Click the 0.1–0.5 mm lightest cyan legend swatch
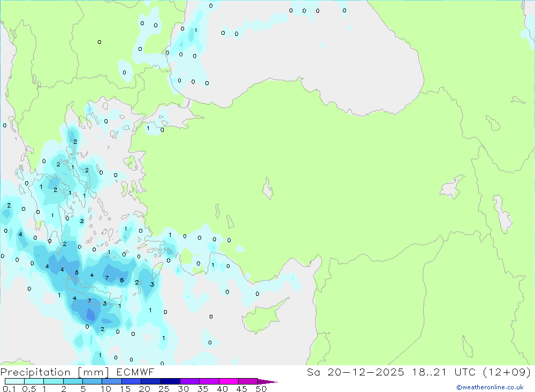The image size is (535, 392). (14, 381)
